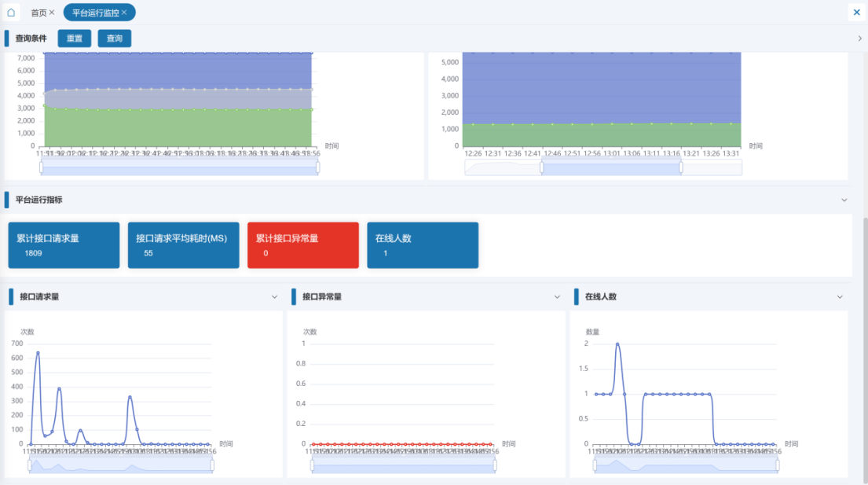Click the 次数 label in 接口请求量 chart
Image resolution: width=868 pixels, height=485 pixels.
[x=27, y=332]
